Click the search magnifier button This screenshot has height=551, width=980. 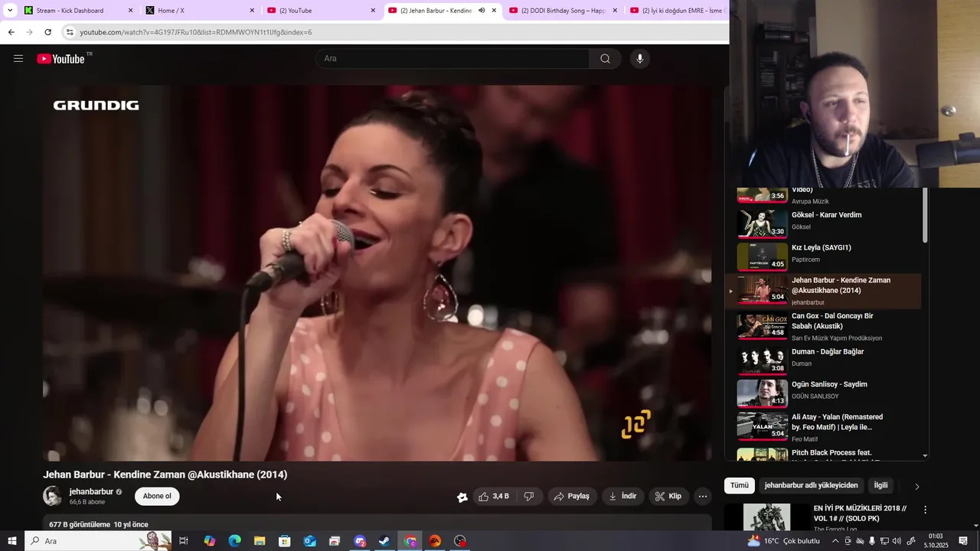[605, 59]
